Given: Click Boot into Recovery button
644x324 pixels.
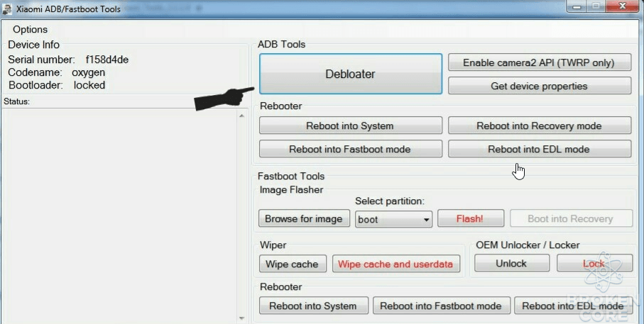Looking at the screenshot, I should click(x=571, y=218).
